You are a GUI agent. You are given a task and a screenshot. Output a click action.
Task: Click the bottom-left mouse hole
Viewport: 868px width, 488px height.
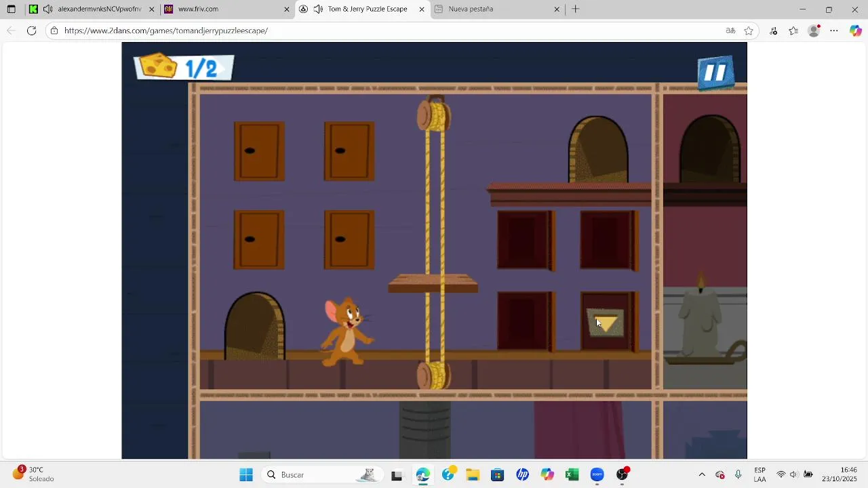pos(255,326)
